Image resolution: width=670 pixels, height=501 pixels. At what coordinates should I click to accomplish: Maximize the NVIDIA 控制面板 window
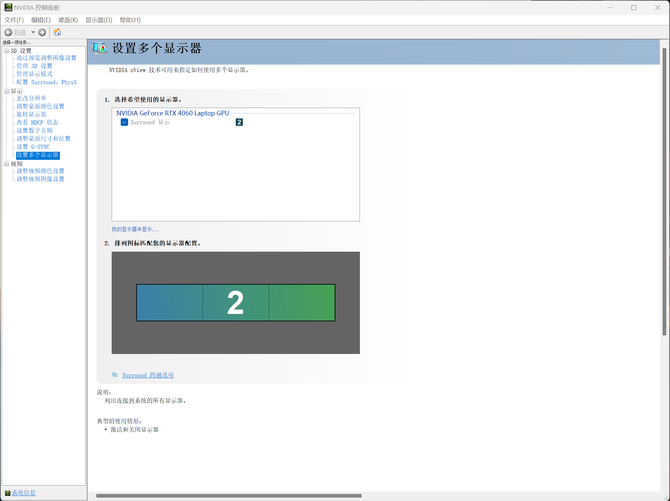coord(634,8)
